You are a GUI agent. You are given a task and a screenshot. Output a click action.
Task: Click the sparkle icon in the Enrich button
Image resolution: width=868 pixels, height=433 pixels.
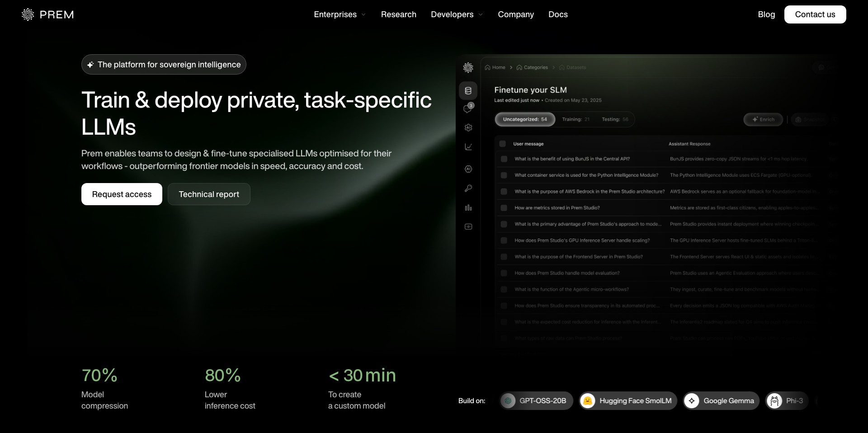[x=755, y=119]
